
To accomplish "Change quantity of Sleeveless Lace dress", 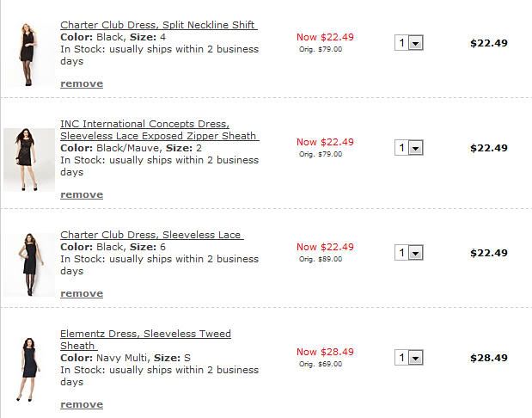I will [416, 253].
